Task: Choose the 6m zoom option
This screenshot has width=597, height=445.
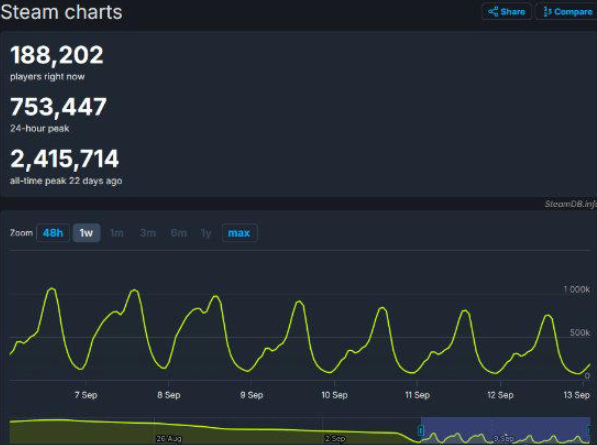Action: click(x=179, y=233)
